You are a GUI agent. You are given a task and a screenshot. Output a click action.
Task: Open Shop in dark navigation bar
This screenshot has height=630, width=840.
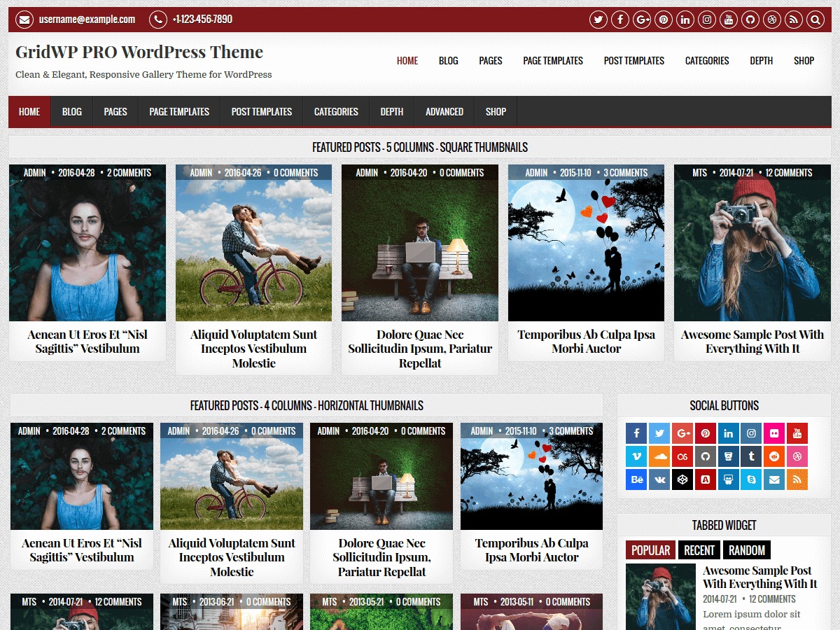coord(496,111)
